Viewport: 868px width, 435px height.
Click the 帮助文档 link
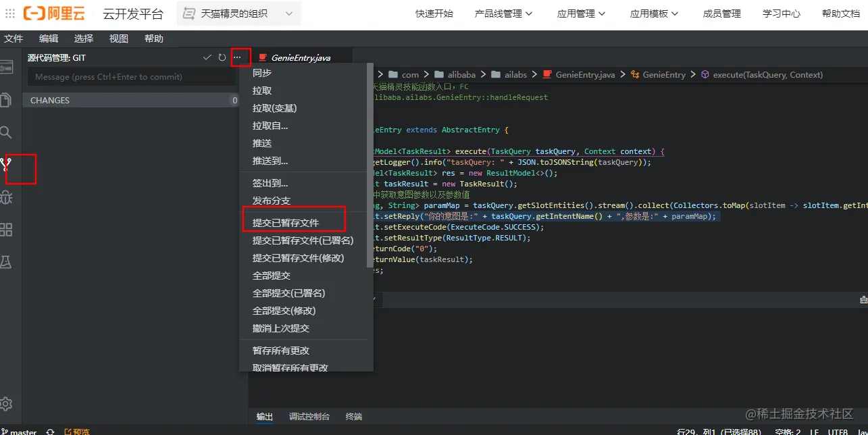point(841,14)
